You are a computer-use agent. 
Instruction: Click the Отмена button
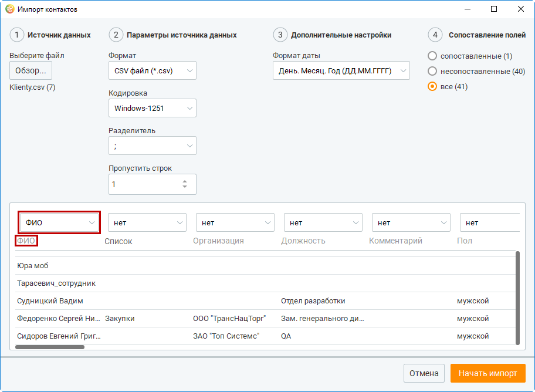coord(424,373)
